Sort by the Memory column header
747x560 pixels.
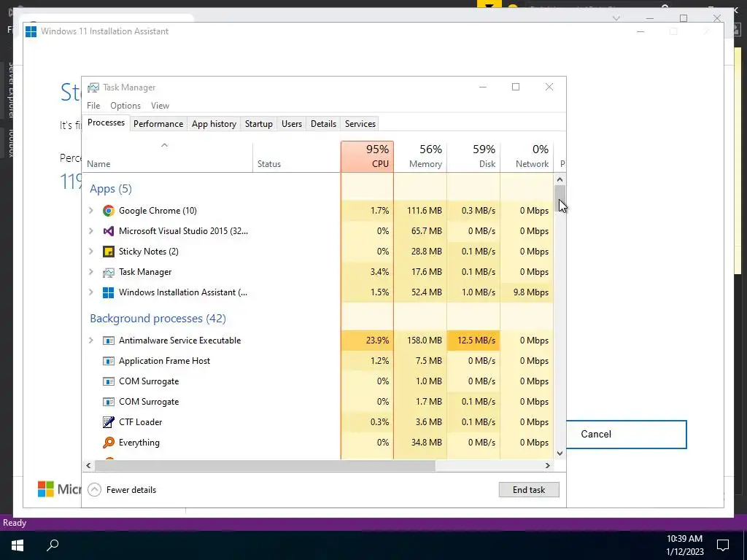pos(420,156)
